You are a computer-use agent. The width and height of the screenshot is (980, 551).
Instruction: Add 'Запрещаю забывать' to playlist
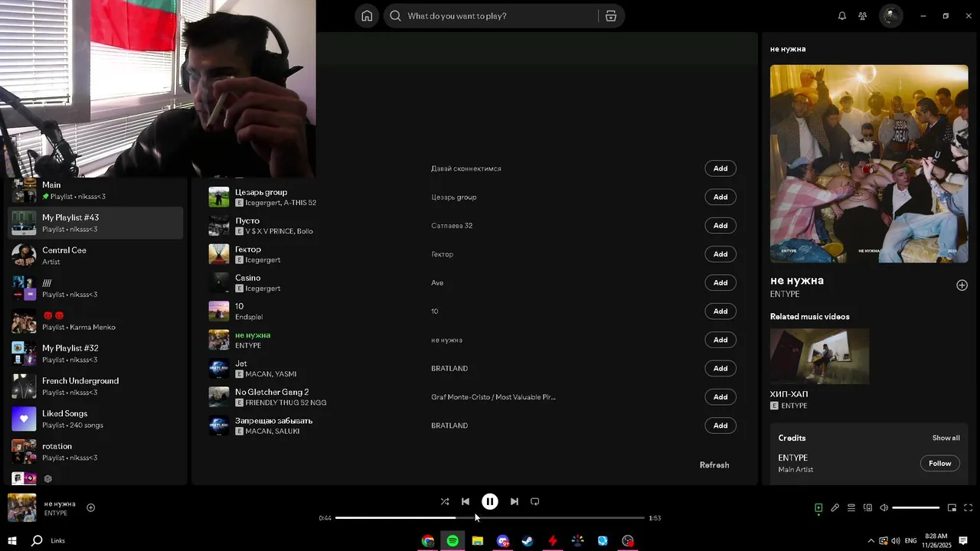tap(720, 425)
